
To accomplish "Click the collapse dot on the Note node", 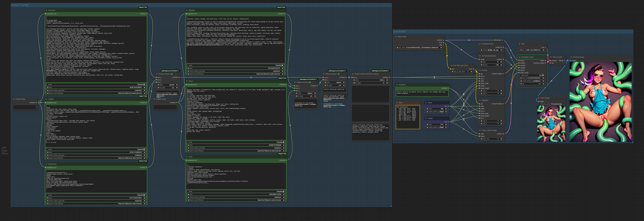I will 397,103.
